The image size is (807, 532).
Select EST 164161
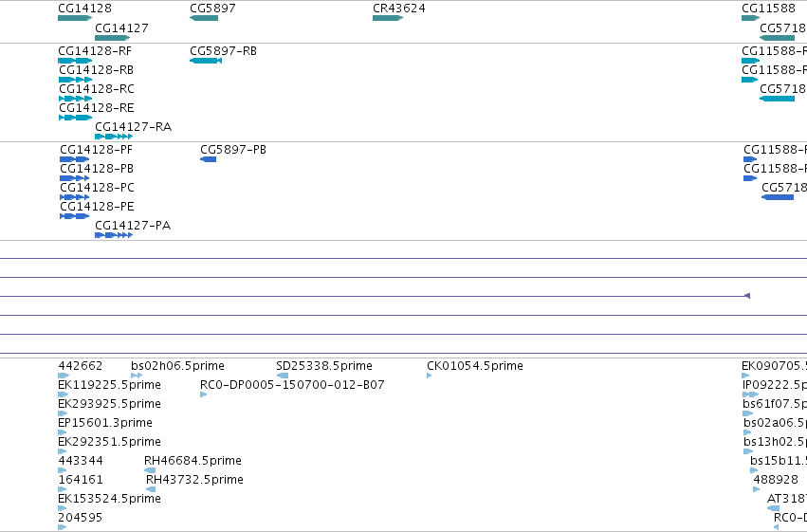point(81,480)
